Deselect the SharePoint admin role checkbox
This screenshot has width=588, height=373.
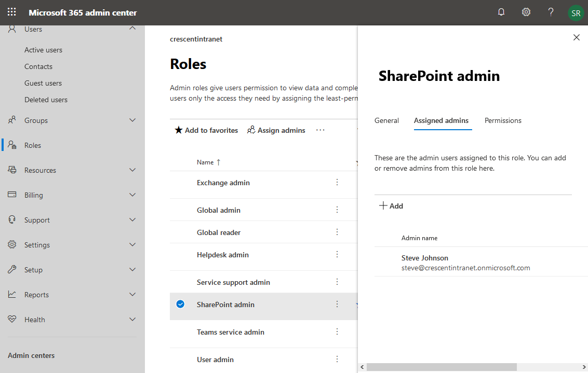[180, 305]
